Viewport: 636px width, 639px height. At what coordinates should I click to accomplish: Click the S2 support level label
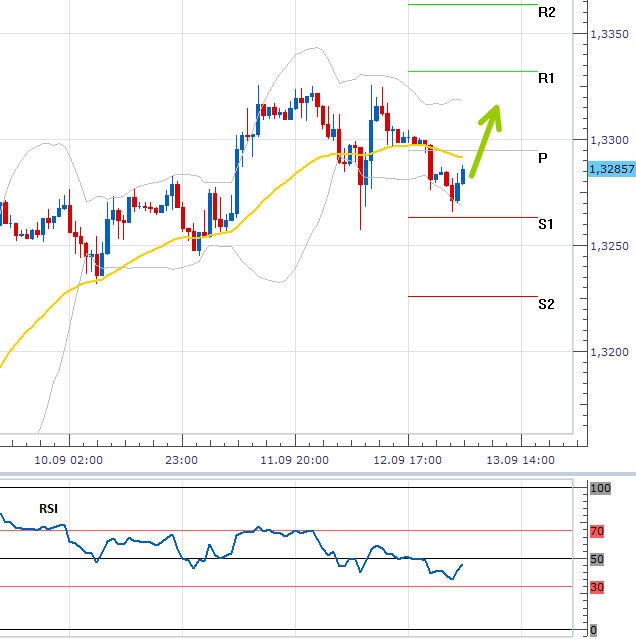(546, 304)
